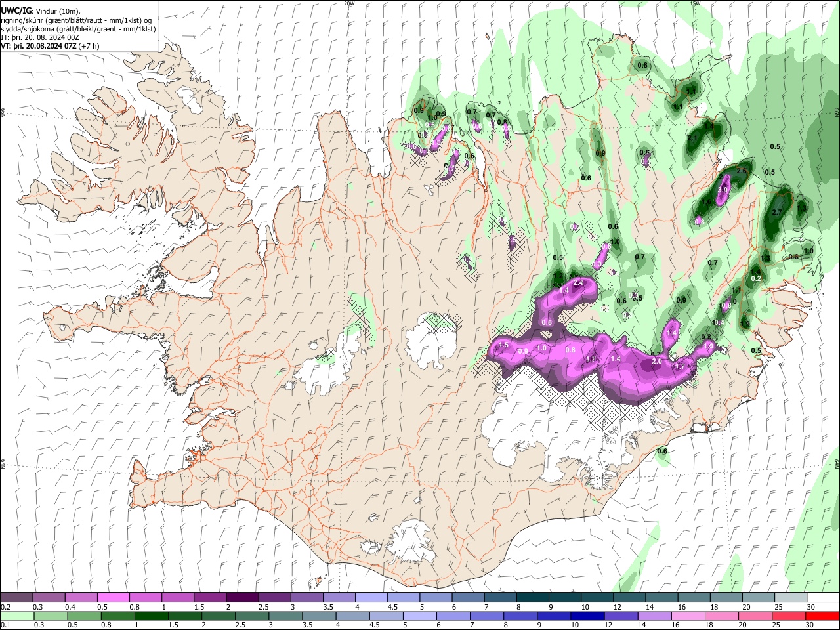This screenshot has height=630, width=840.
Task: Click the 'VT: þri. 20.08.2024 07Z (+7 h)' line
Action: coord(51,46)
